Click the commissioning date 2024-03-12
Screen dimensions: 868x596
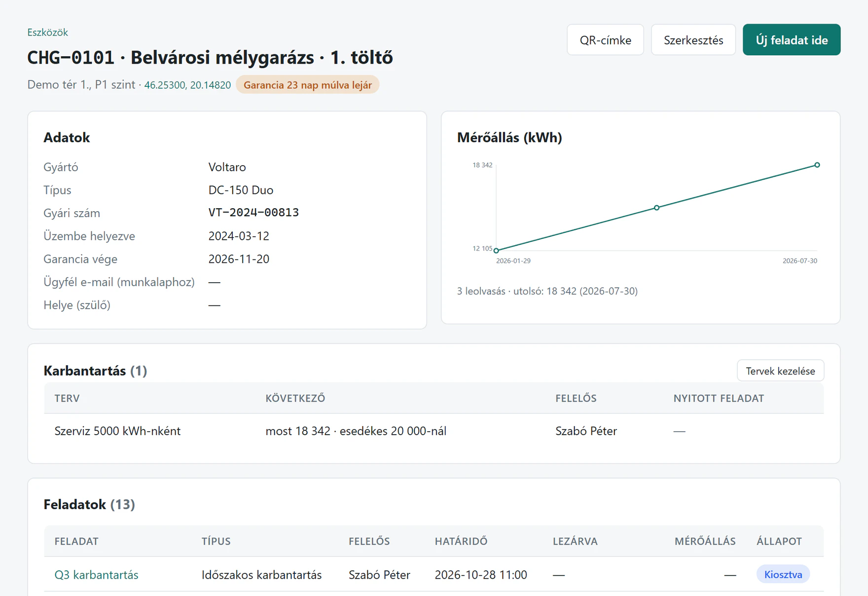point(239,236)
